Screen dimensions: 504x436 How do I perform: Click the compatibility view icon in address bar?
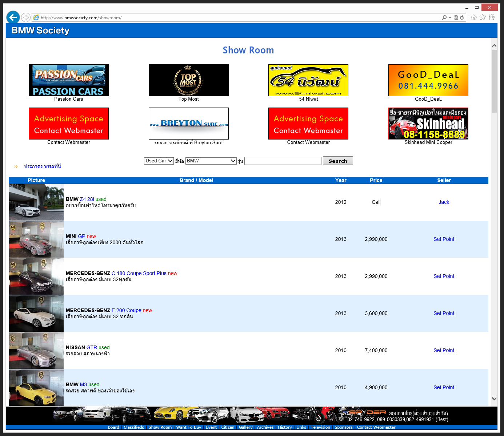click(x=456, y=17)
